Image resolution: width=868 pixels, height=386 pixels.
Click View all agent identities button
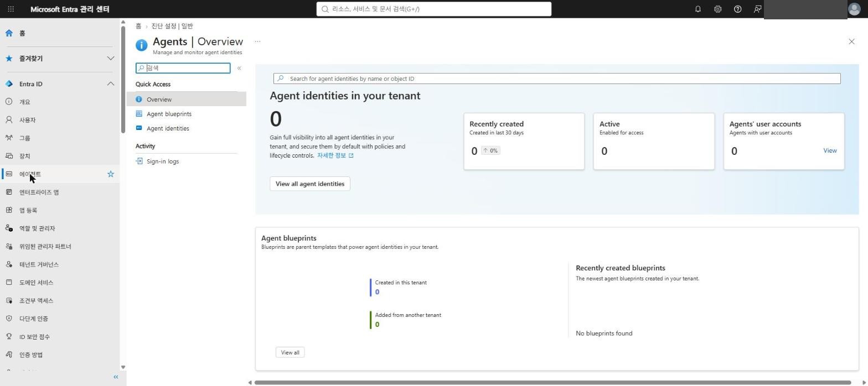[310, 184]
